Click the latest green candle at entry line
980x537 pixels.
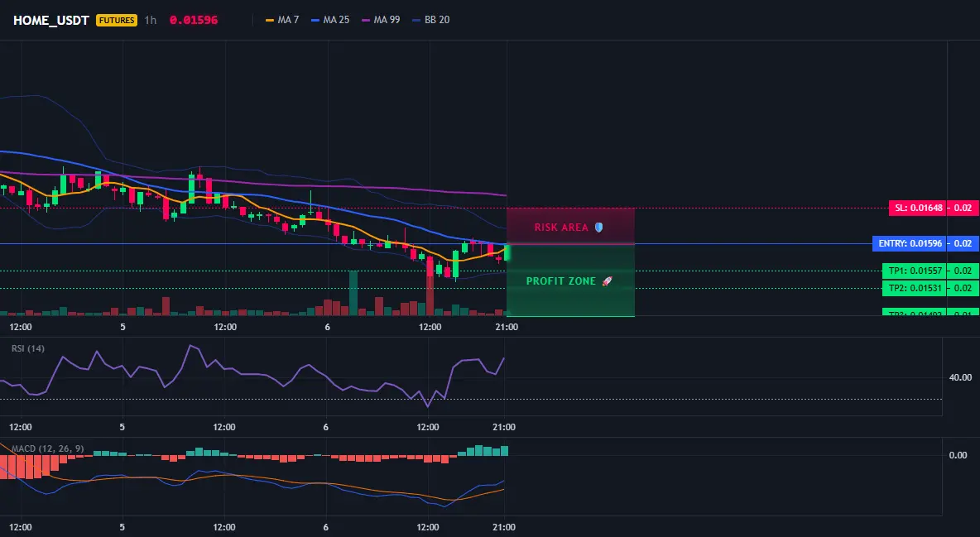point(507,253)
